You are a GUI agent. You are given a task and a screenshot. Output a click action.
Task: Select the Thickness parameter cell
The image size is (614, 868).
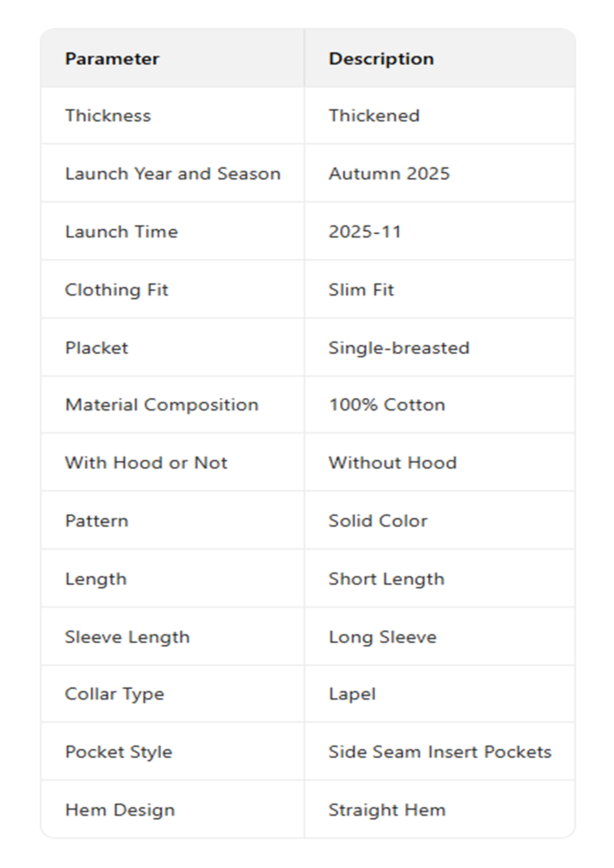pos(108,116)
